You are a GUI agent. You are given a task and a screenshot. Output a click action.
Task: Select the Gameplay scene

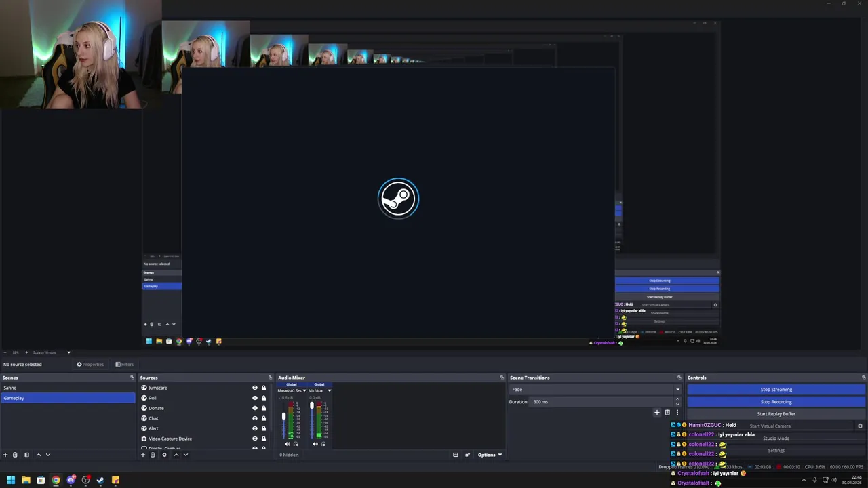[68, 398]
